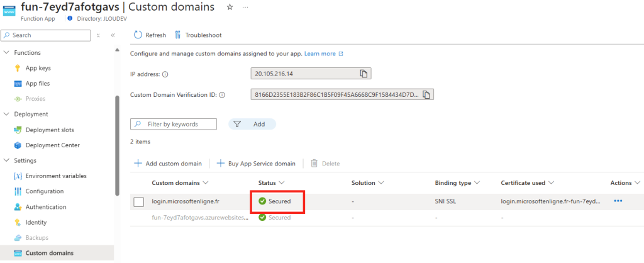This screenshot has width=644, height=263.
Task: Click the App files icon
Action: click(x=18, y=84)
